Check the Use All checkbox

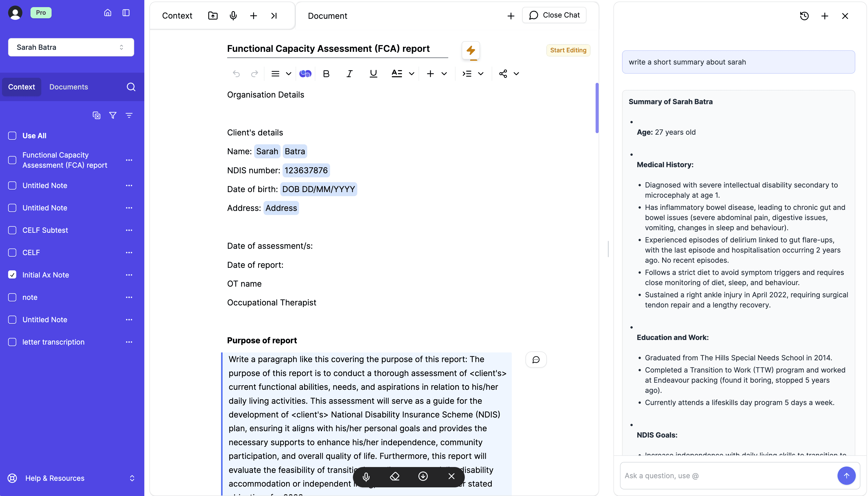[x=12, y=136]
